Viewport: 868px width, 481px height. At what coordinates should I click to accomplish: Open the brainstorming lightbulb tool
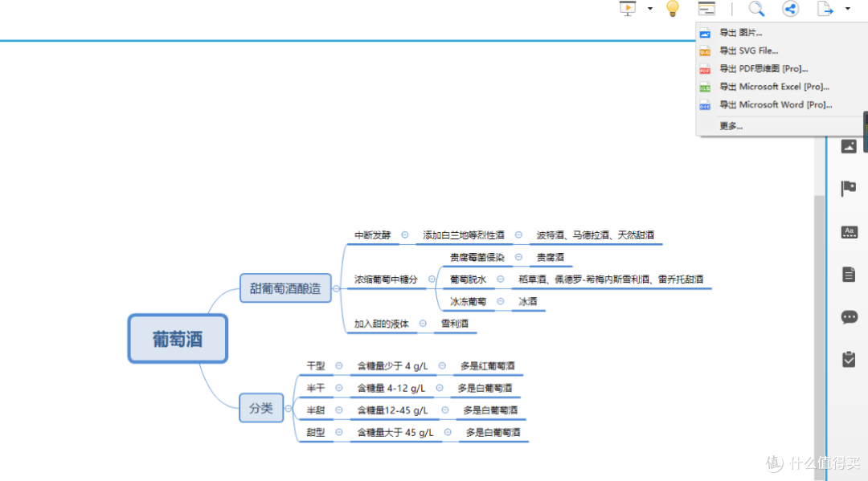pyautogui.click(x=673, y=9)
